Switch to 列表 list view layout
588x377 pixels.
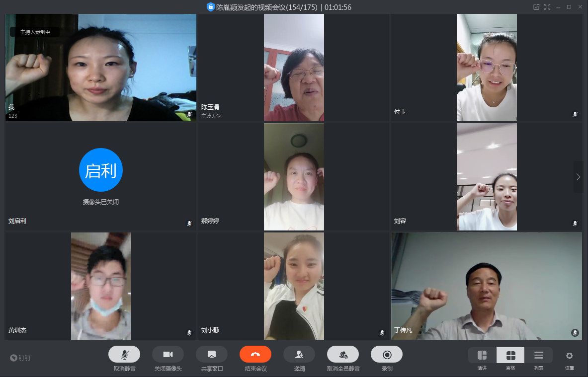[539, 356]
